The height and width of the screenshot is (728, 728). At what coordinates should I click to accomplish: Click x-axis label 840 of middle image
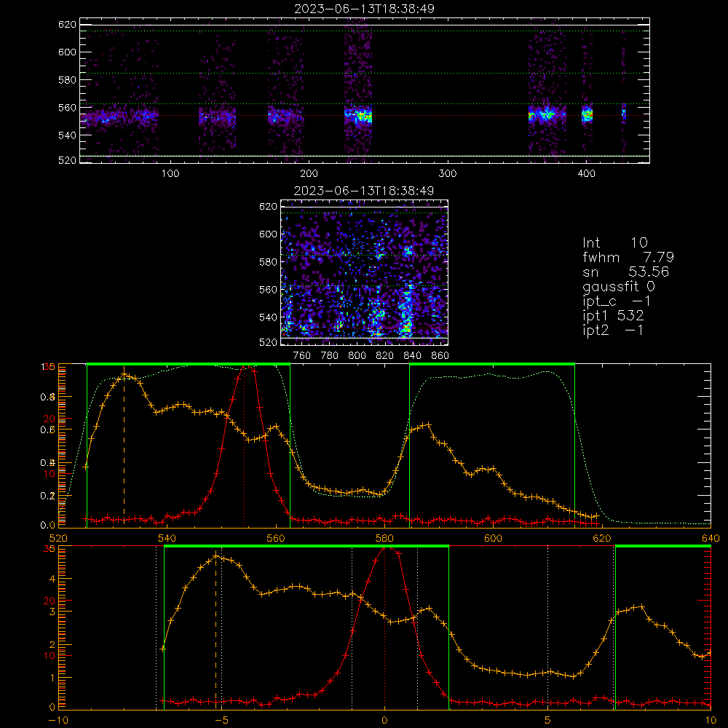pyautogui.click(x=412, y=356)
